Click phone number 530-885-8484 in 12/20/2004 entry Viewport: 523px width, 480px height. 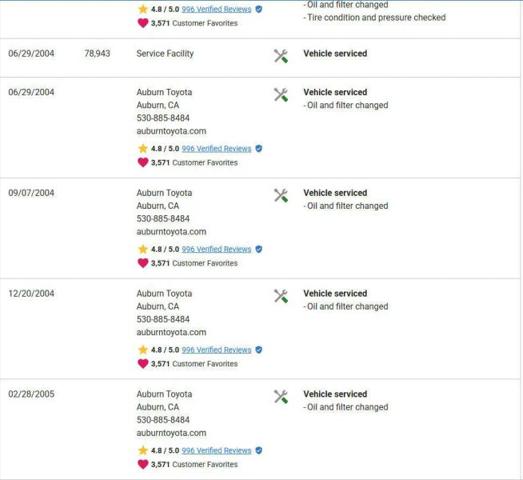pyautogui.click(x=163, y=319)
